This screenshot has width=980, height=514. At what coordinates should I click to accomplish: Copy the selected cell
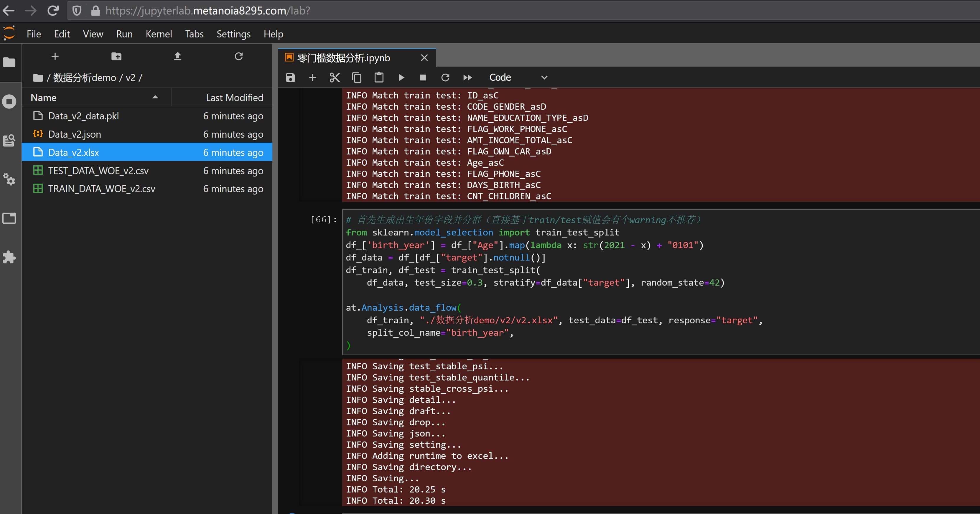356,78
